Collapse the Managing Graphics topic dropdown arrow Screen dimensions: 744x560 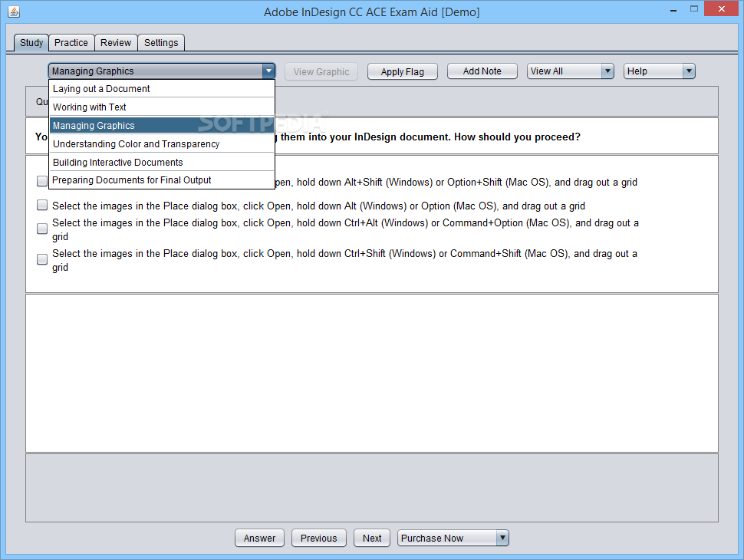coord(268,71)
